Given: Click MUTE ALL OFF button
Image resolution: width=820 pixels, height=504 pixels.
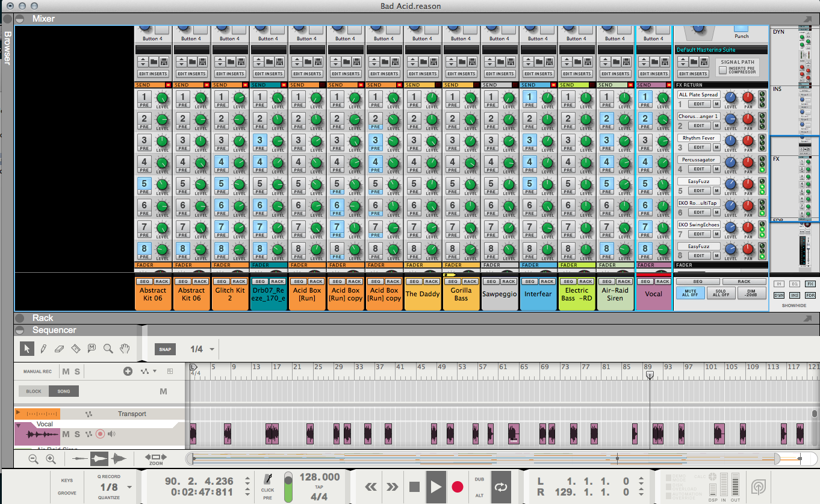Looking at the screenshot, I should click(690, 293).
